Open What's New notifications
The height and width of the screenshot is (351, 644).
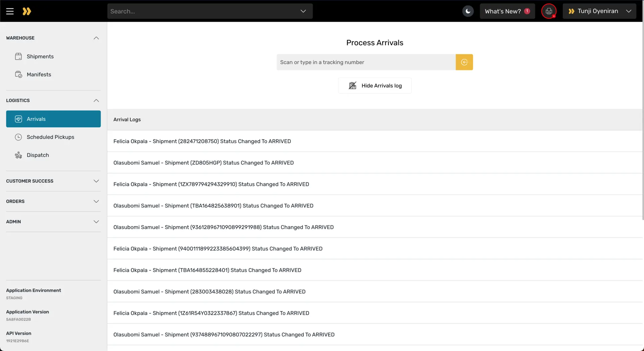pos(507,11)
